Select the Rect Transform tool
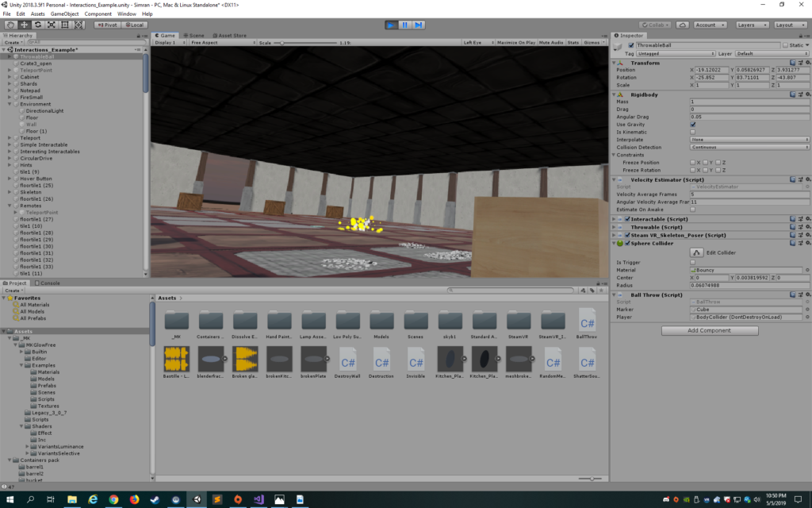This screenshot has width=812, height=508. (65, 25)
